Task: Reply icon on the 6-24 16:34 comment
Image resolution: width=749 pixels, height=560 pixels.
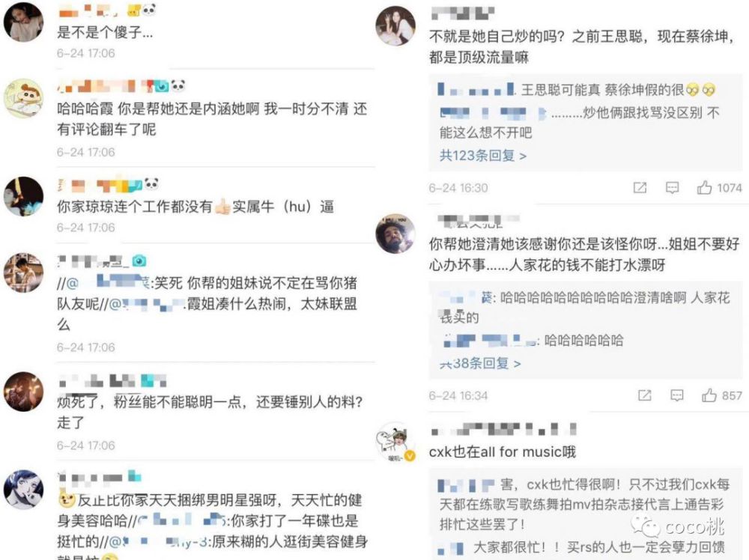Action: point(677,395)
